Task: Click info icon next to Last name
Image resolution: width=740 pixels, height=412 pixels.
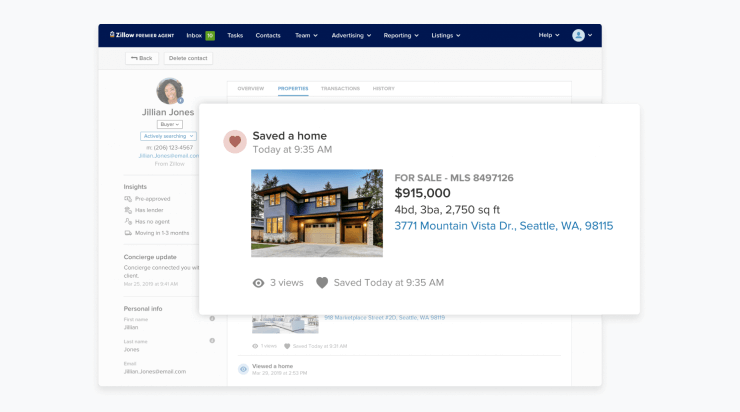Action: [x=212, y=340]
